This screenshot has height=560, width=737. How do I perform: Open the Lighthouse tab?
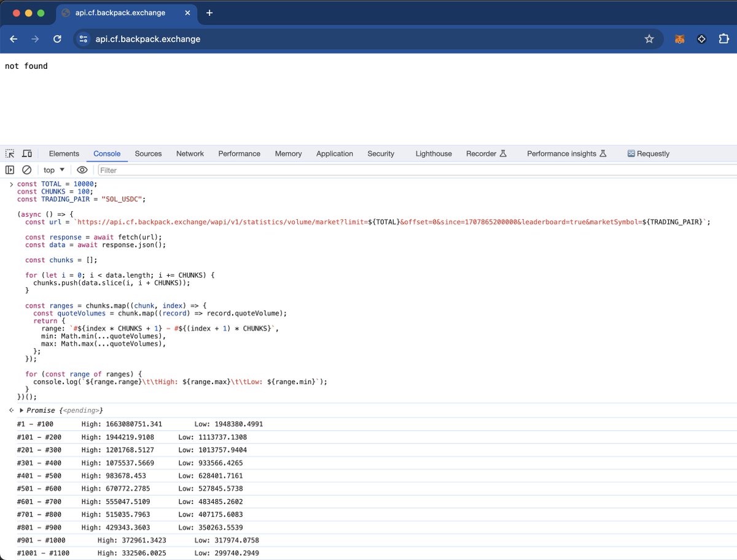[434, 154]
